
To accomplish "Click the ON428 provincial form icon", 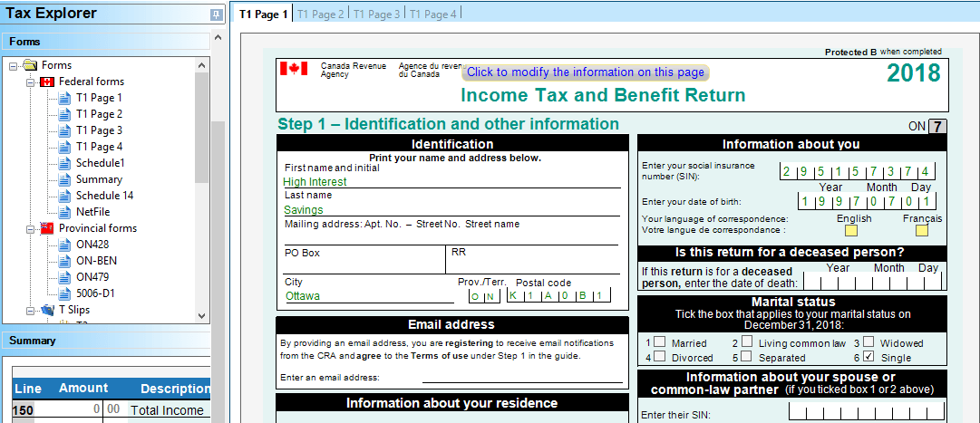I will click(64, 245).
